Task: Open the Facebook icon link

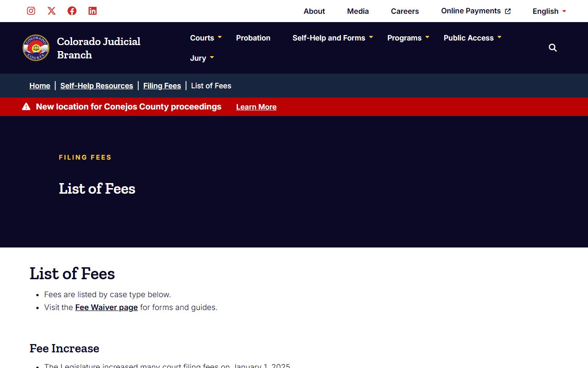Action: [x=72, y=11]
